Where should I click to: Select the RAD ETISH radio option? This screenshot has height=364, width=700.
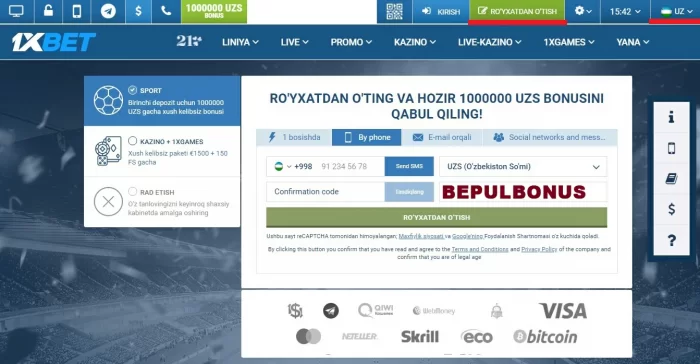tap(133, 192)
